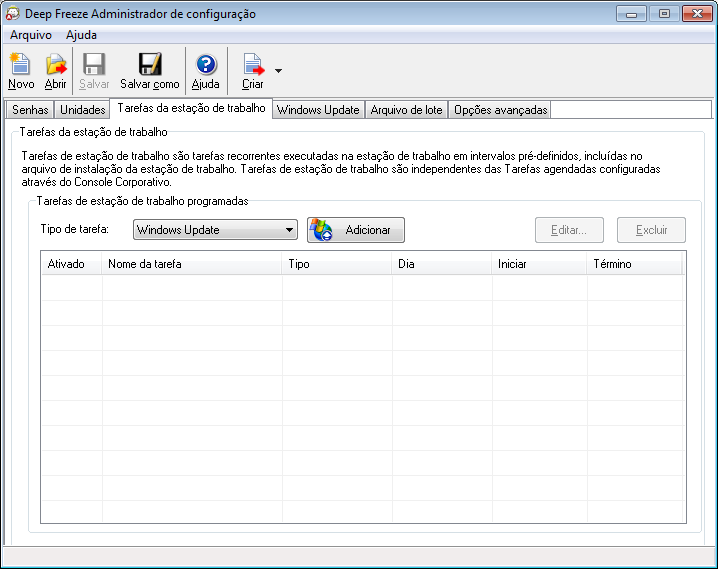Switch to the Unidades tab
The width and height of the screenshot is (718, 569).
[x=82, y=110]
